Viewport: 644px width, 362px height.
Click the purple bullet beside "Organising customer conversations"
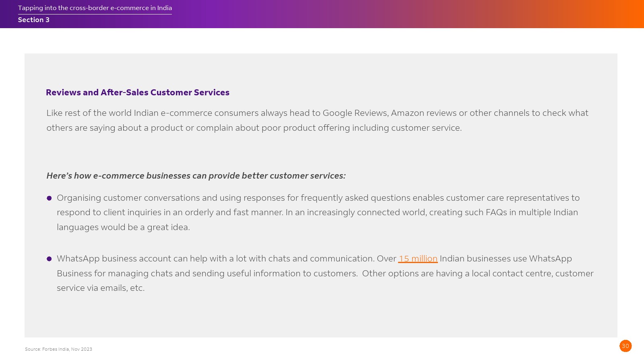tap(49, 198)
